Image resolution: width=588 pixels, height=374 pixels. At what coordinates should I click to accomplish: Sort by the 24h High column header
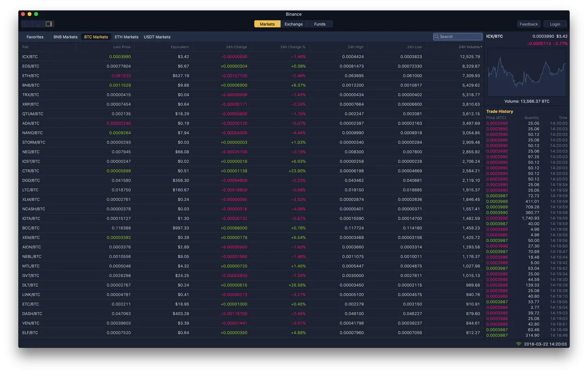point(356,47)
